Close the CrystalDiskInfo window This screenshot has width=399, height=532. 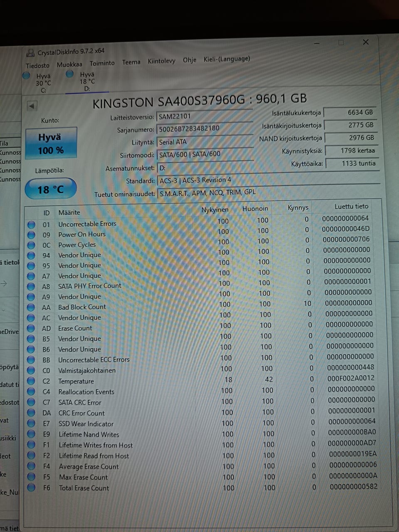tap(366, 42)
